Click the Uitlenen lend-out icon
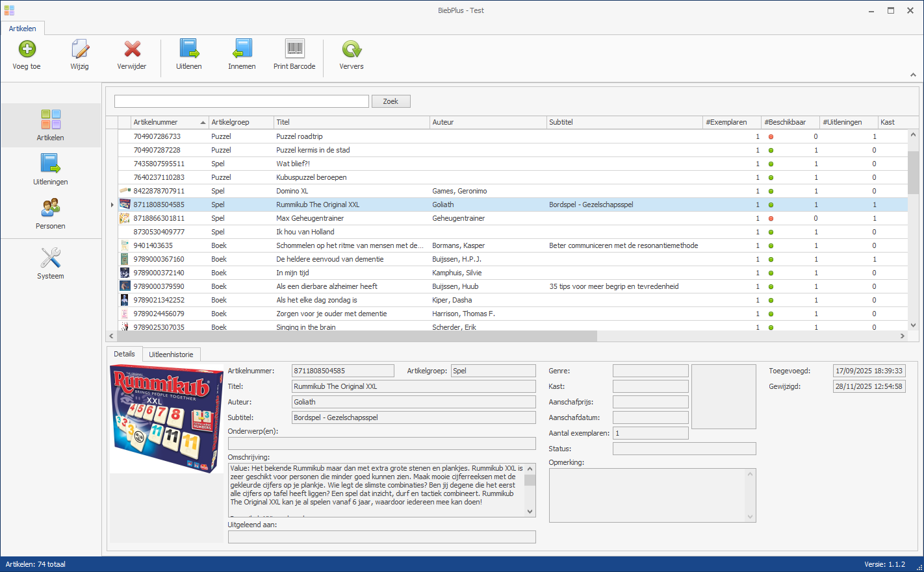The width and height of the screenshot is (924, 572). [189, 49]
